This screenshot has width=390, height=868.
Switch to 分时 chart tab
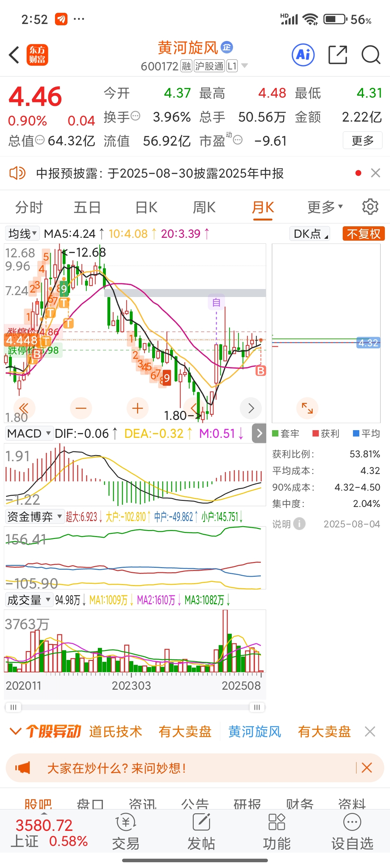(x=29, y=207)
